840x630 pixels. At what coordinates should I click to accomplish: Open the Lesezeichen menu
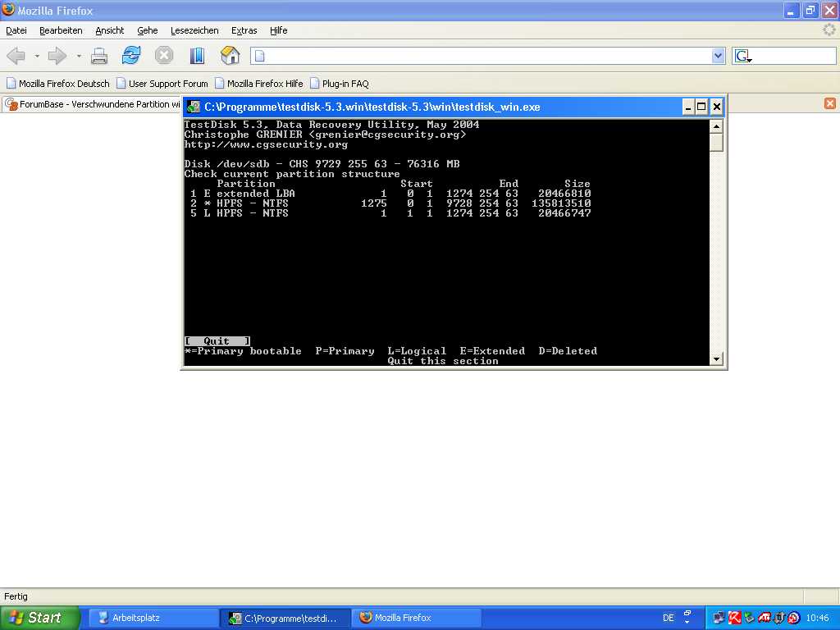pos(194,30)
